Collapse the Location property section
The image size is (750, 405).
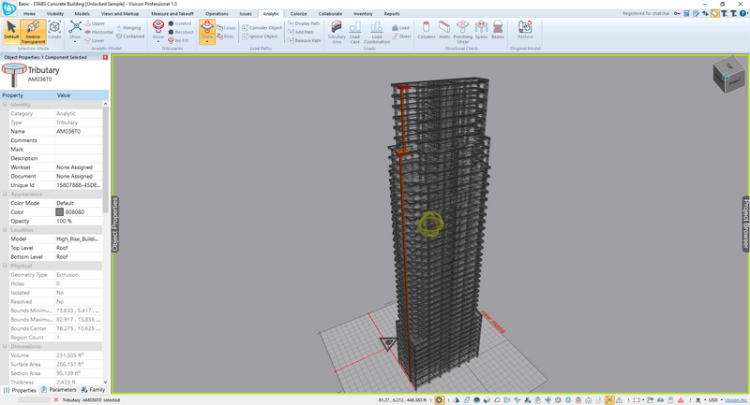pyautogui.click(x=6, y=231)
